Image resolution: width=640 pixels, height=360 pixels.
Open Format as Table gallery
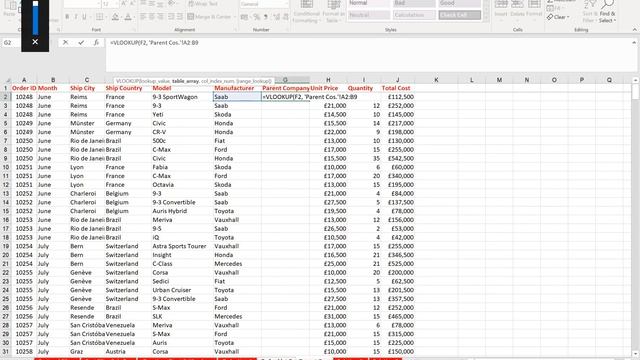(333, 11)
